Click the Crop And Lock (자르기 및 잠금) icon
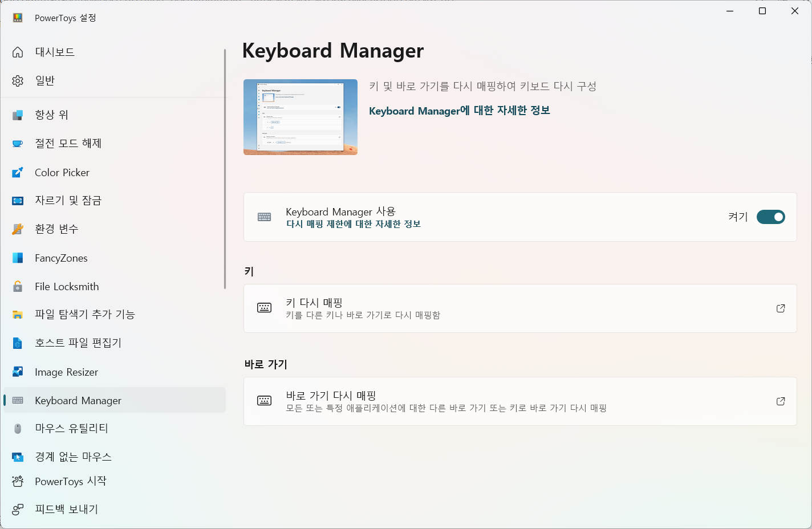The width and height of the screenshot is (812, 529). coord(18,201)
